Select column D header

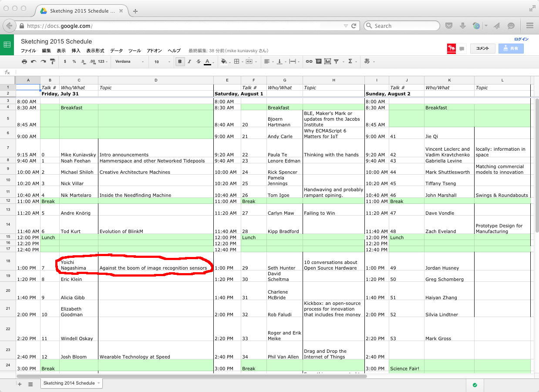point(156,80)
